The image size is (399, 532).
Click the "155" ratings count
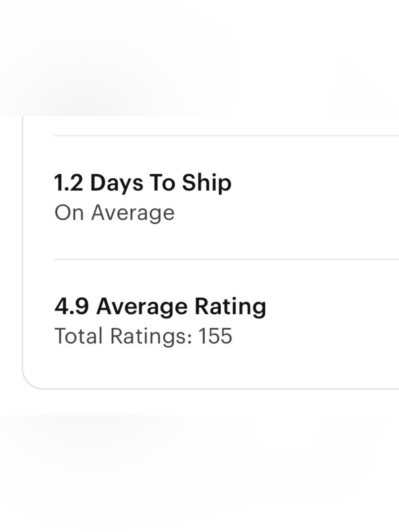(x=215, y=336)
